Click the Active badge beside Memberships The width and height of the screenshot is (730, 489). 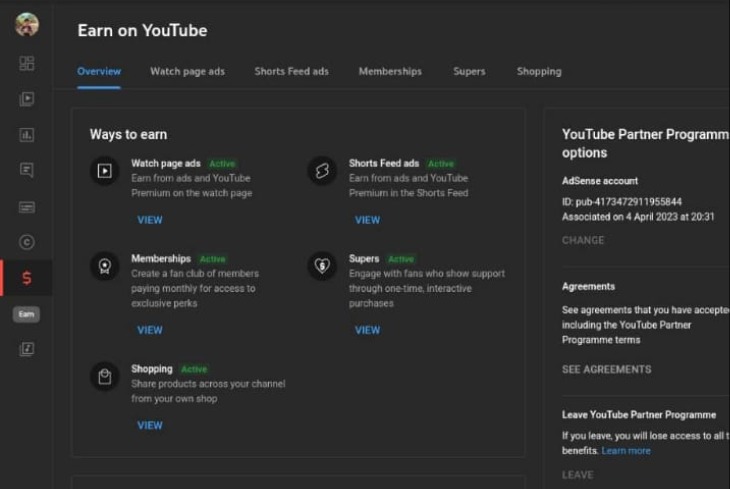click(x=212, y=259)
